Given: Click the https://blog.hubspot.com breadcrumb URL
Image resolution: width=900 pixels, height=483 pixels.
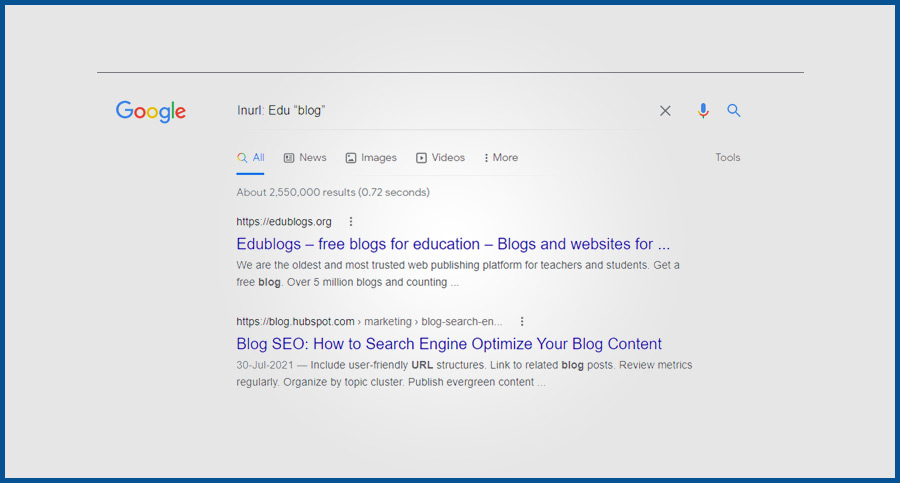Looking at the screenshot, I should click(369, 322).
